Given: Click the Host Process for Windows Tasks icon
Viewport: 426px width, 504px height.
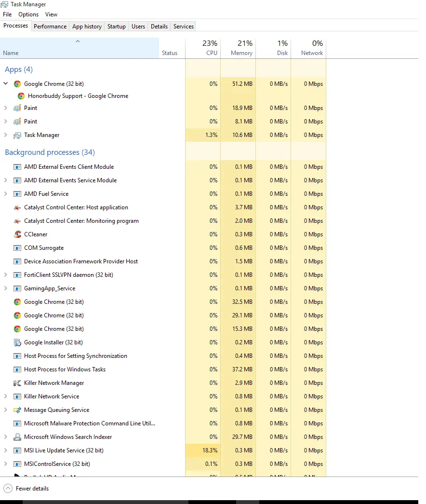Looking at the screenshot, I should coord(17,369).
